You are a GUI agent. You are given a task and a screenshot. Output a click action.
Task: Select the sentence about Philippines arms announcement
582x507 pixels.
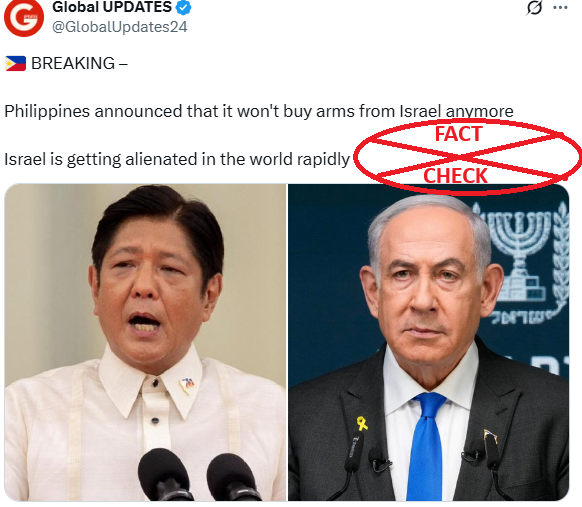(x=259, y=111)
